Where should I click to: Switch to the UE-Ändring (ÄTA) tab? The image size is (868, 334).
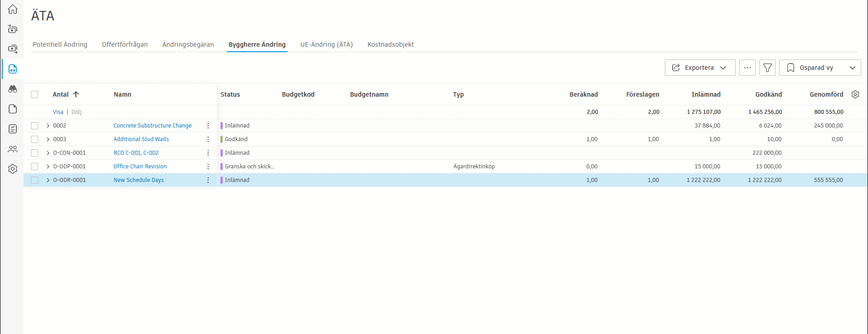point(327,44)
